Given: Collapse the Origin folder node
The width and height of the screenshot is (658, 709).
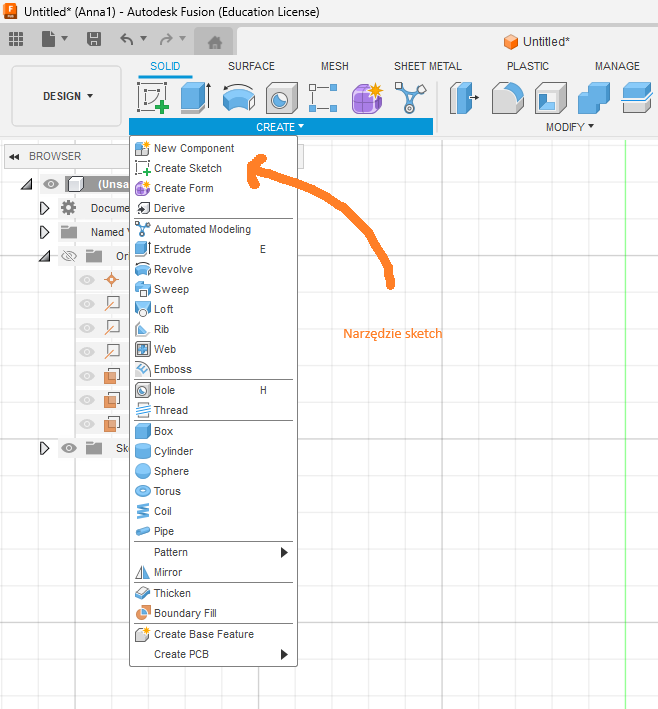Looking at the screenshot, I should click(44, 256).
